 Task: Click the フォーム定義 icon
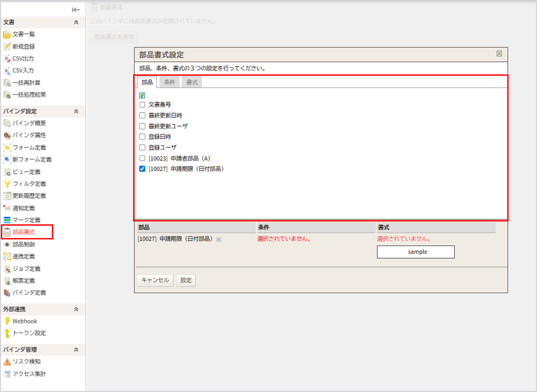[7, 148]
